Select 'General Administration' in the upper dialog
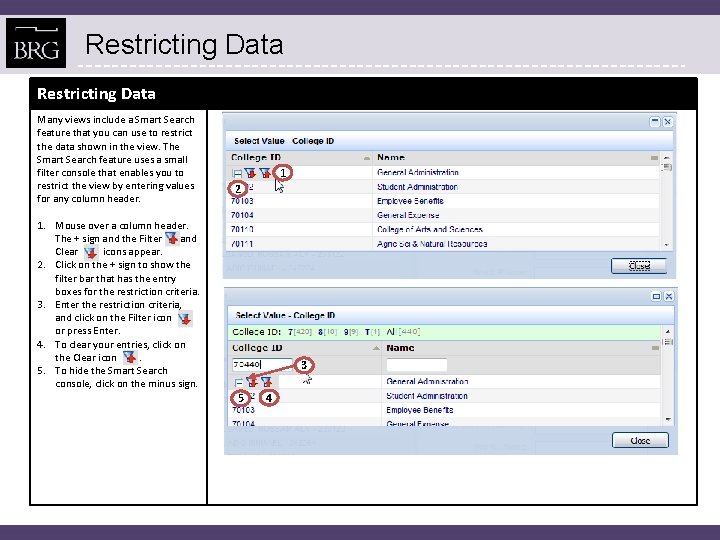The image size is (720, 540). [x=418, y=172]
